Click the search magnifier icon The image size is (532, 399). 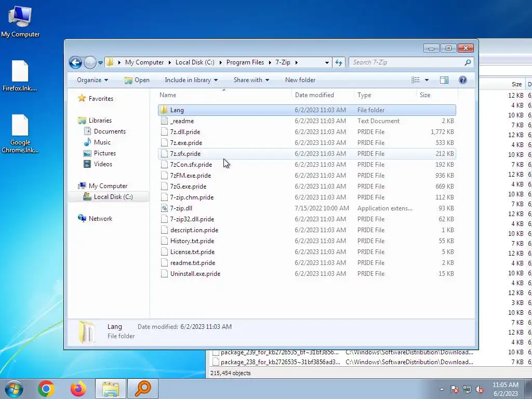(x=468, y=62)
